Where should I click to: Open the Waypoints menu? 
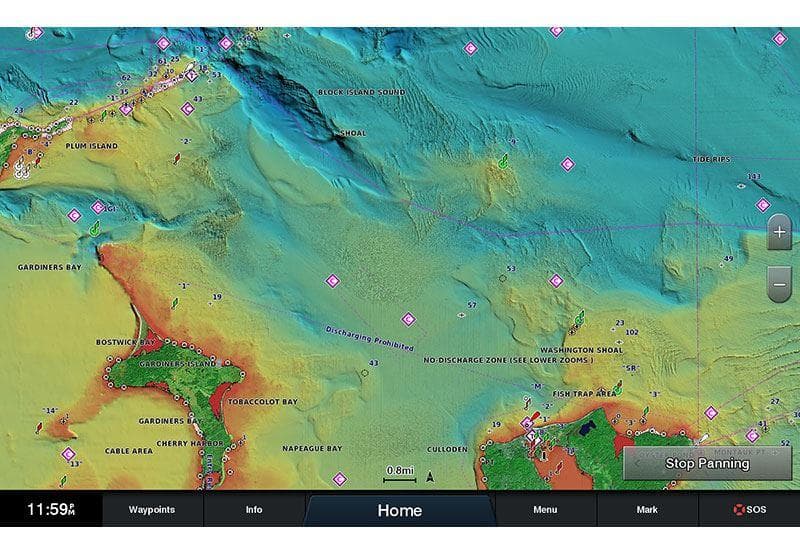point(152,509)
